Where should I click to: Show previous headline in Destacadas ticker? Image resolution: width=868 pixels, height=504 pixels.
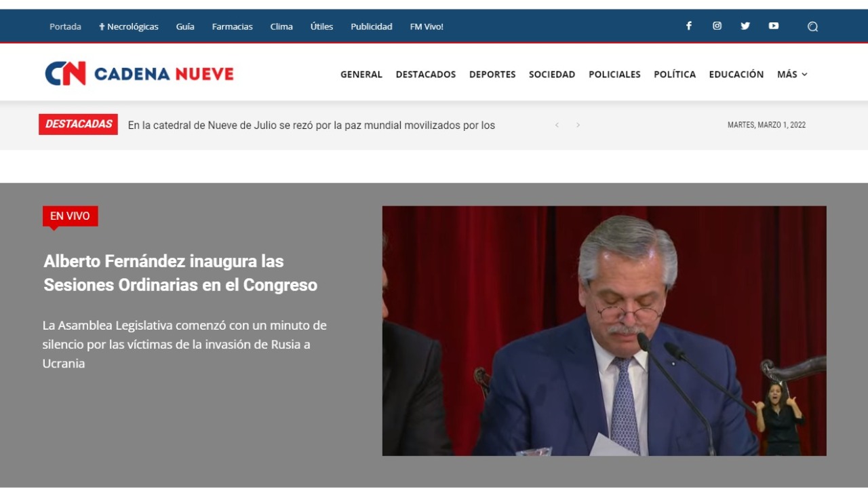click(x=557, y=125)
